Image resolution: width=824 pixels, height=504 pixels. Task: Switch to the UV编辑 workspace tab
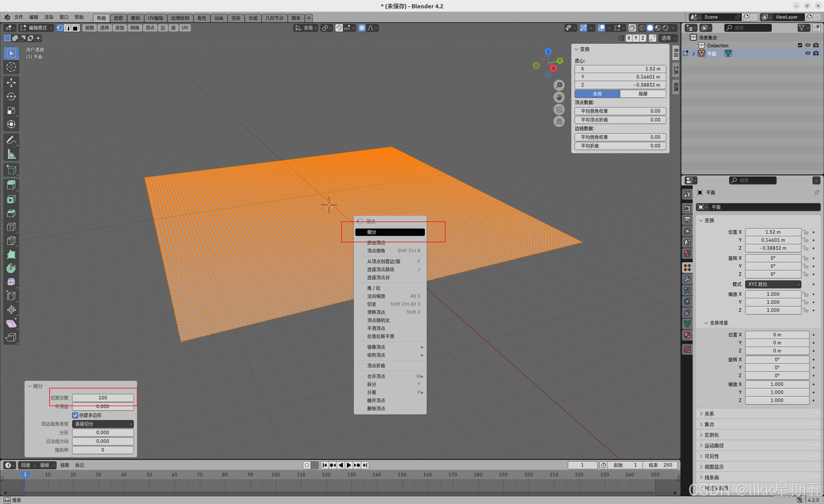(x=155, y=18)
